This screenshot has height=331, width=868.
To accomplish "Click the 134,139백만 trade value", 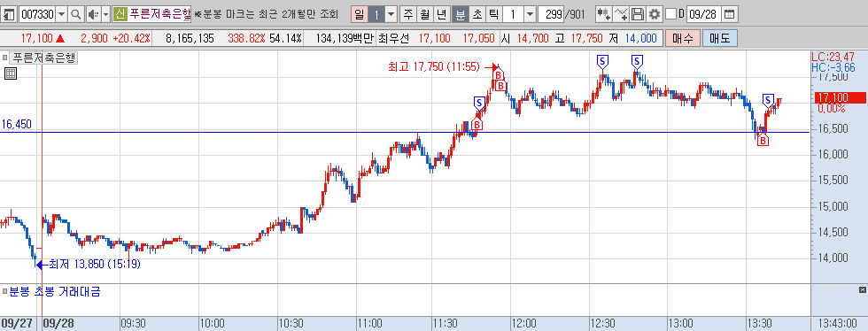I will click(x=345, y=39).
